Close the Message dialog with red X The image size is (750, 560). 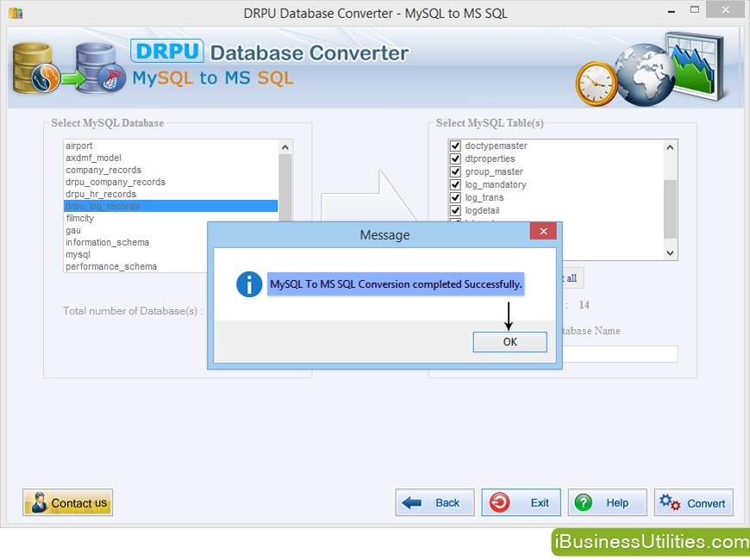click(x=543, y=232)
